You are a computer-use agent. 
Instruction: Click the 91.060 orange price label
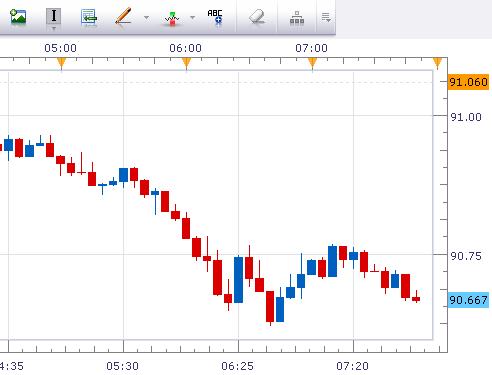point(468,82)
